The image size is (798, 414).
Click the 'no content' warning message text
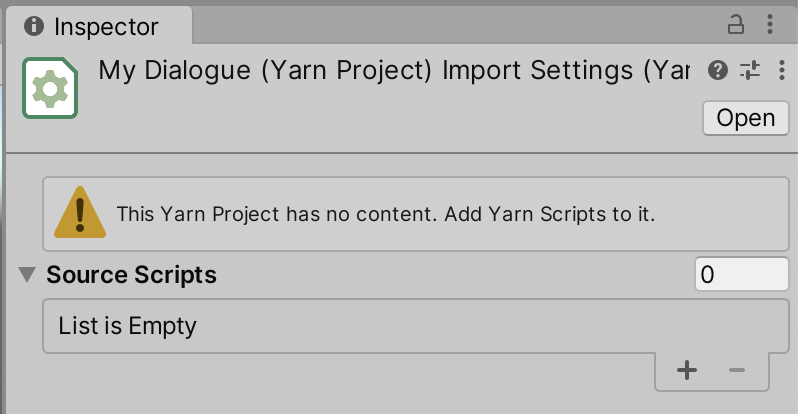point(385,214)
